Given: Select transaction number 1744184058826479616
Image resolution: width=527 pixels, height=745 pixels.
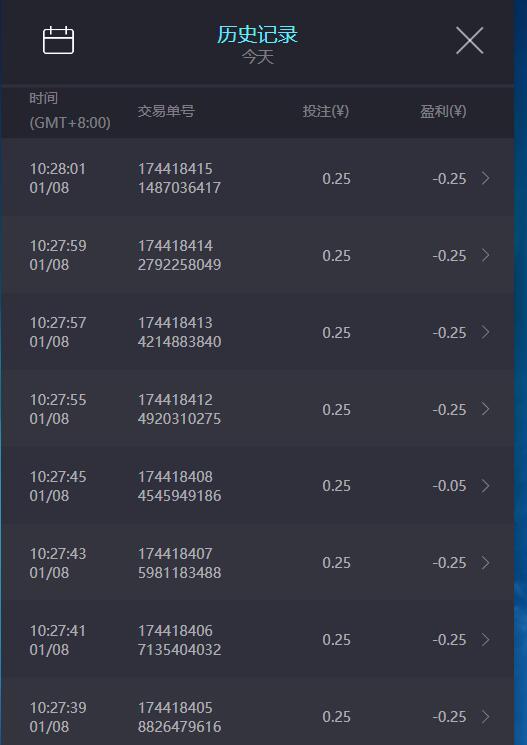Looking at the screenshot, I should [x=179, y=717].
